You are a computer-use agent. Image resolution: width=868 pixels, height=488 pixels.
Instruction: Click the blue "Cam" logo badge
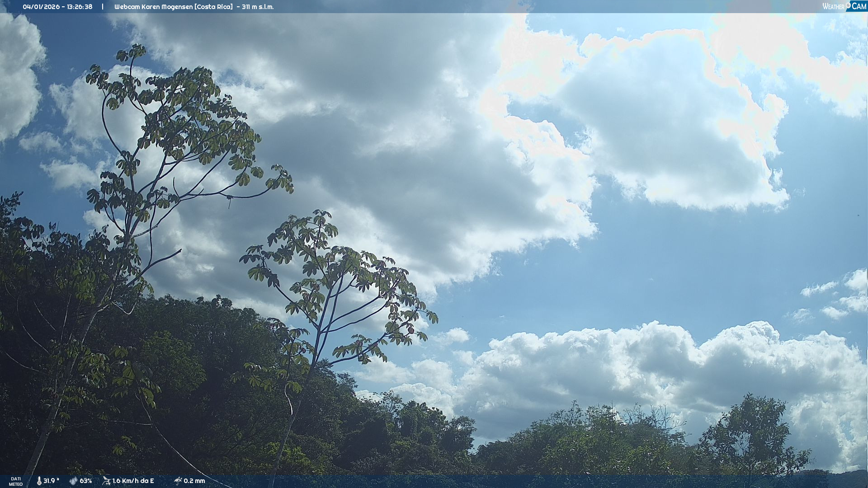point(859,6)
